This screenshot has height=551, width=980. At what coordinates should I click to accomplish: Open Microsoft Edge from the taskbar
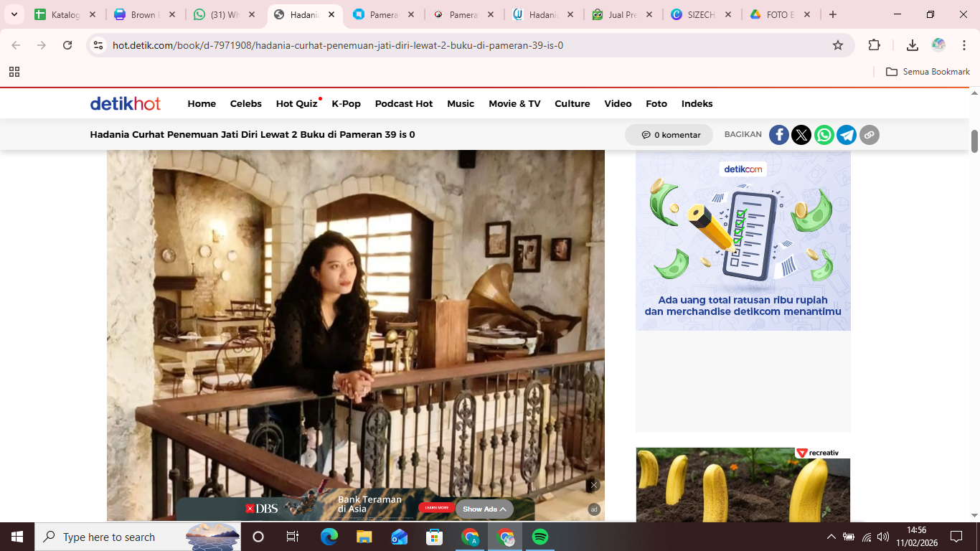point(329,537)
